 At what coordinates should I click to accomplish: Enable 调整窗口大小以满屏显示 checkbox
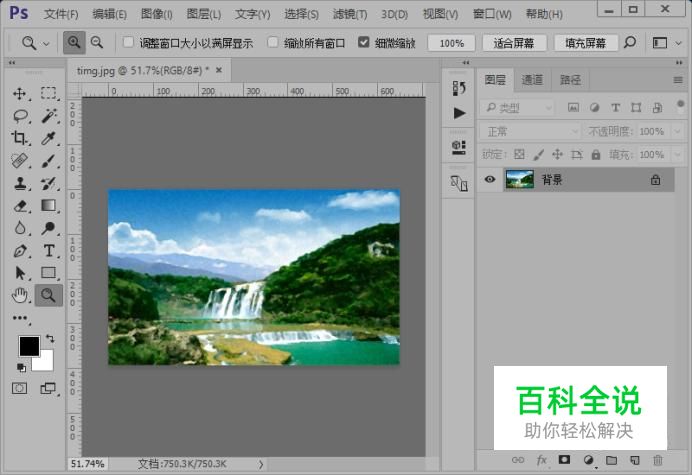coord(128,43)
